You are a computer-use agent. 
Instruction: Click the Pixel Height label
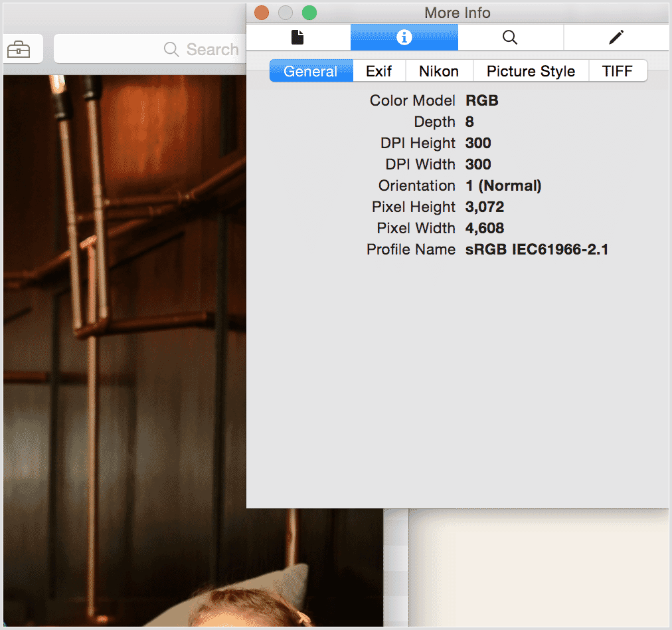(414, 207)
